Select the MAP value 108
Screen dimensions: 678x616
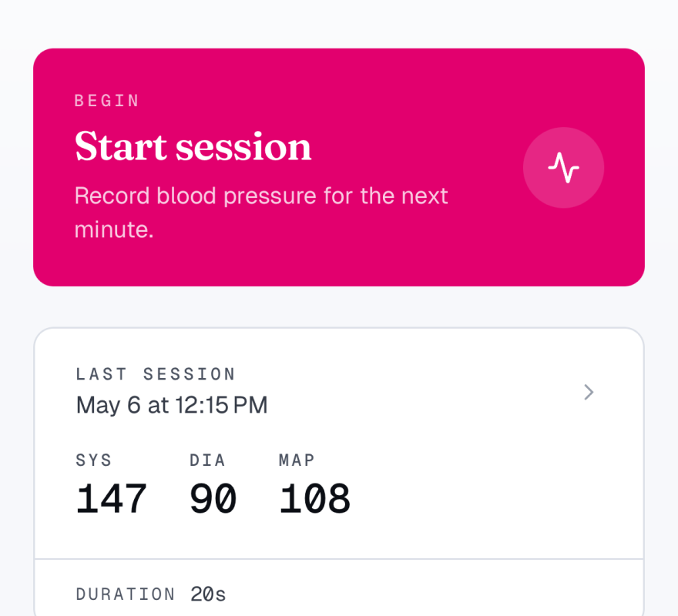click(x=314, y=499)
